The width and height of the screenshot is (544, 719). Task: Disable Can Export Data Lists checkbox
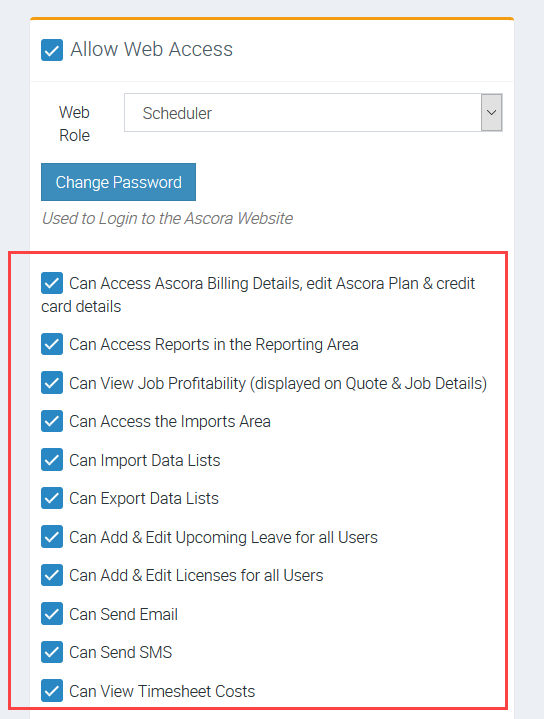tap(52, 498)
